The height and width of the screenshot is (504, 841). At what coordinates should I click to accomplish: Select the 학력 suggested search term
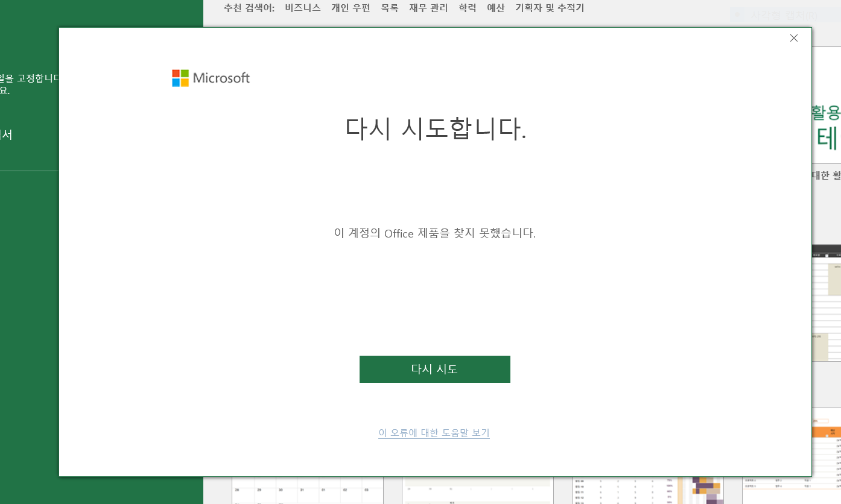468,8
